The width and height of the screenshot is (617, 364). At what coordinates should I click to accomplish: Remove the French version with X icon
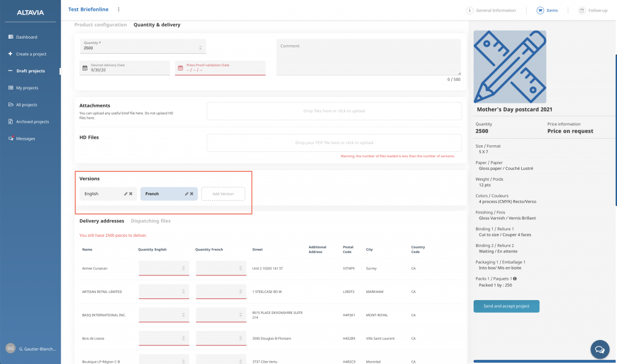pyautogui.click(x=192, y=193)
